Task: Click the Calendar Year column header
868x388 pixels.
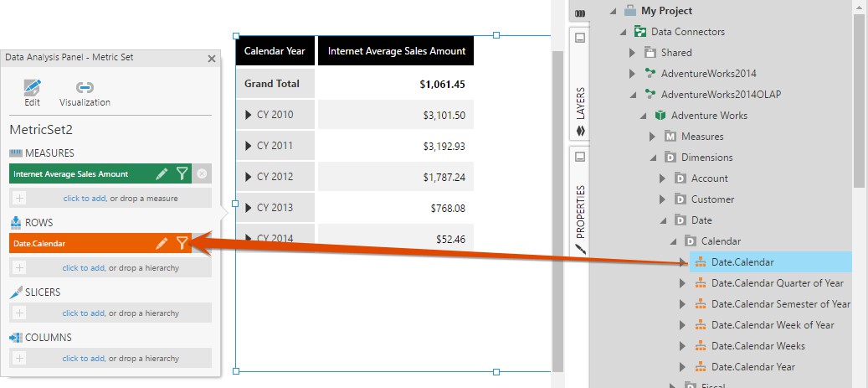Action: click(x=275, y=51)
